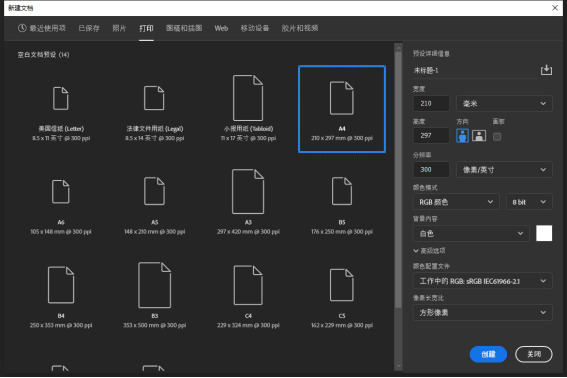The height and width of the screenshot is (378, 567).
Task: Switch to the 最近使用项 tab
Action: pos(42,28)
